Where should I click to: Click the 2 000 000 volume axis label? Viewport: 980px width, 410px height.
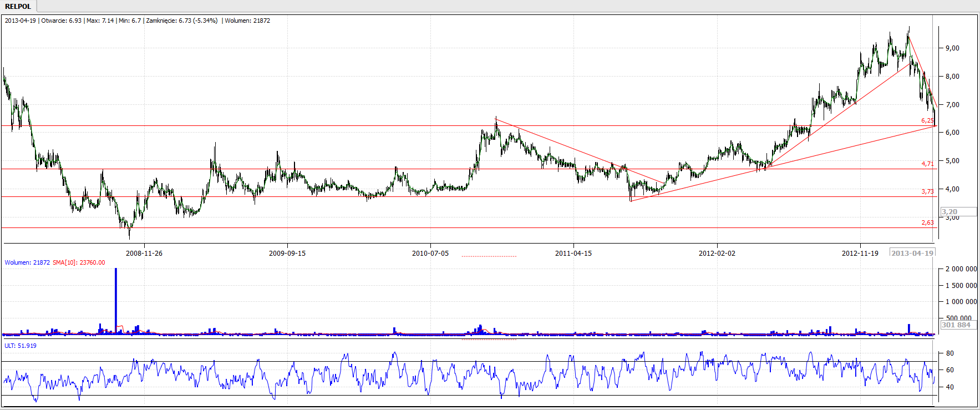point(961,269)
